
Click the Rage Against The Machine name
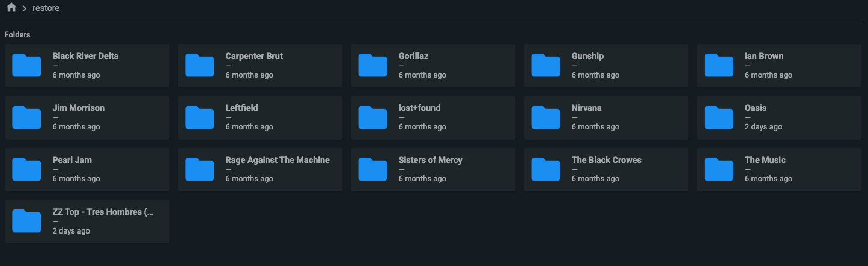click(278, 160)
